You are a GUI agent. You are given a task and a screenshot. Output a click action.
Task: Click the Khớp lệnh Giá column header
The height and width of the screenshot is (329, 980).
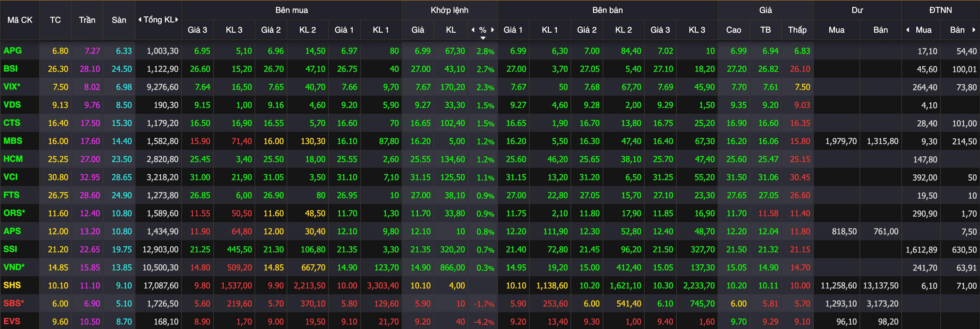pos(418,30)
